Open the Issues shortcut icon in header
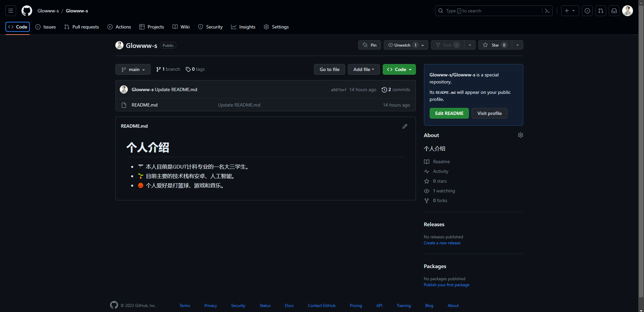The width and height of the screenshot is (644, 312). click(x=587, y=11)
